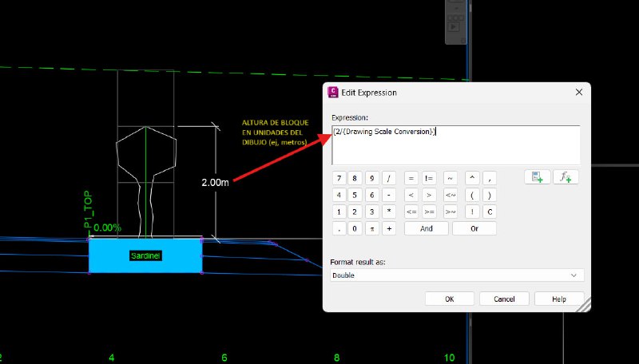Open the Format result as dropdown

457,275
